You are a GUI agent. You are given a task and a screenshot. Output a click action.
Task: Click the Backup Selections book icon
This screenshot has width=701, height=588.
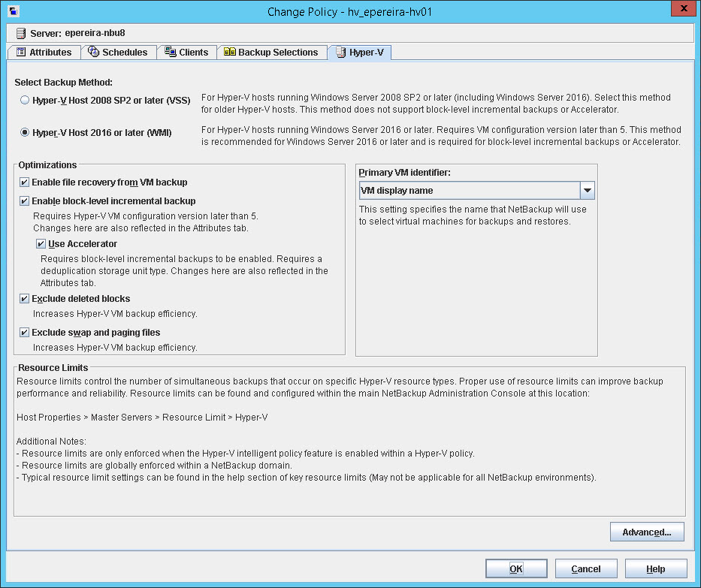tap(229, 52)
